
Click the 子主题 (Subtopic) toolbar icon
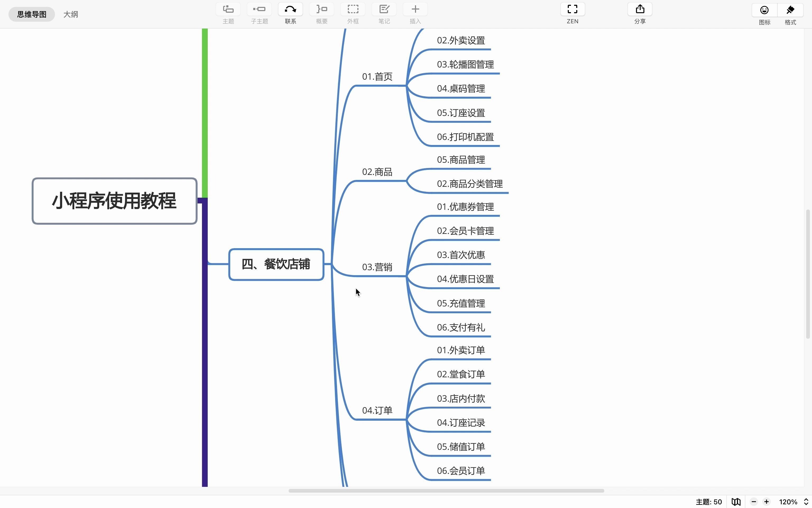pyautogui.click(x=259, y=10)
